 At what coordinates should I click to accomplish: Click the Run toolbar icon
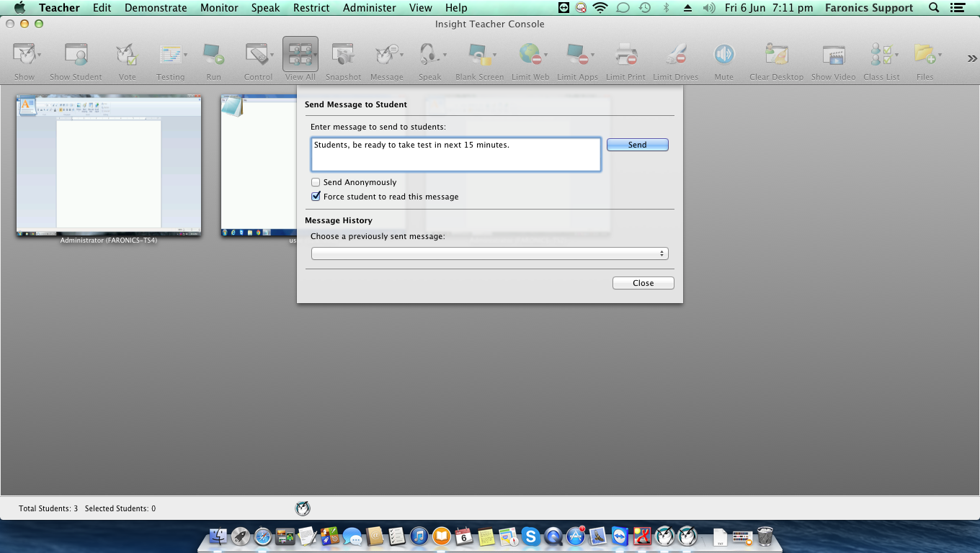[213, 56]
